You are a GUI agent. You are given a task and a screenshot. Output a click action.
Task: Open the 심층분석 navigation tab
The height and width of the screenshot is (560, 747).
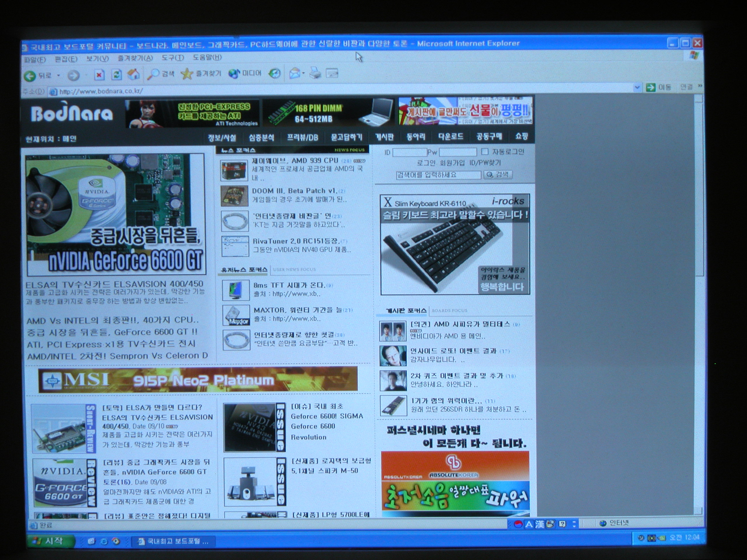tap(261, 138)
